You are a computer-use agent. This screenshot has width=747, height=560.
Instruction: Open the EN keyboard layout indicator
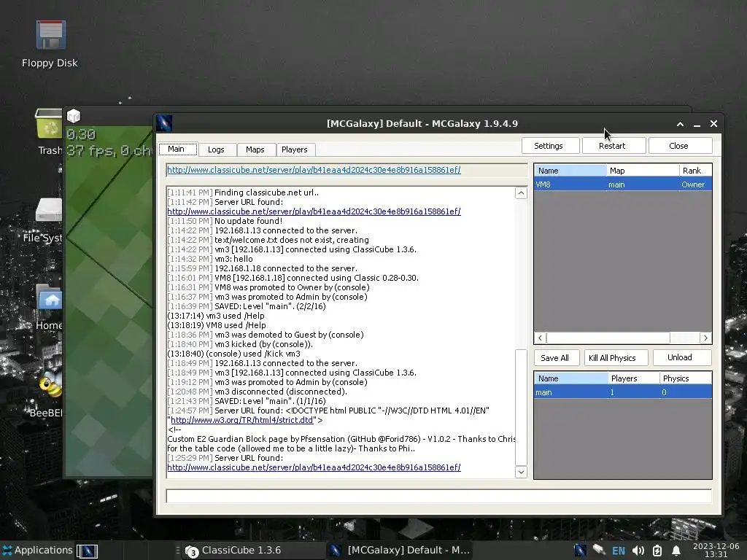tap(619, 551)
